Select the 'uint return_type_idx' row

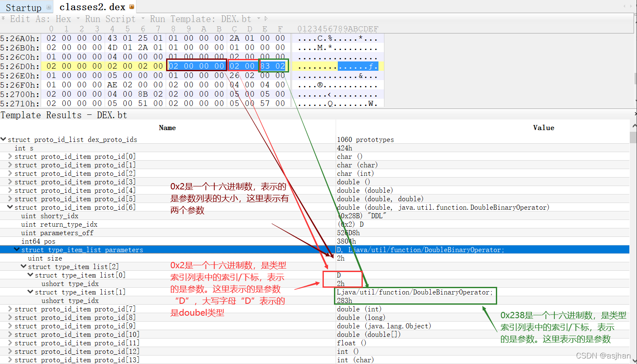[x=314, y=224]
